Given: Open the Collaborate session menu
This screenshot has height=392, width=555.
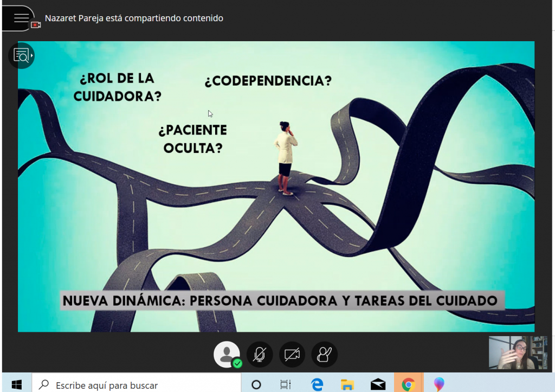Looking at the screenshot, I should [x=21, y=17].
